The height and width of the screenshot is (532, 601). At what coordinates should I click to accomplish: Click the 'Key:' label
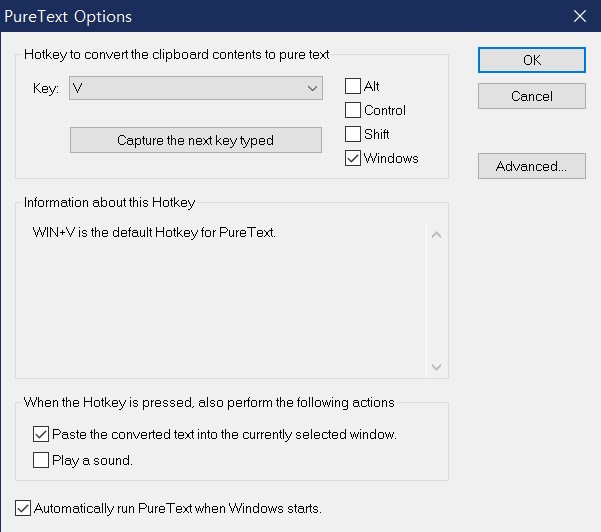46,89
